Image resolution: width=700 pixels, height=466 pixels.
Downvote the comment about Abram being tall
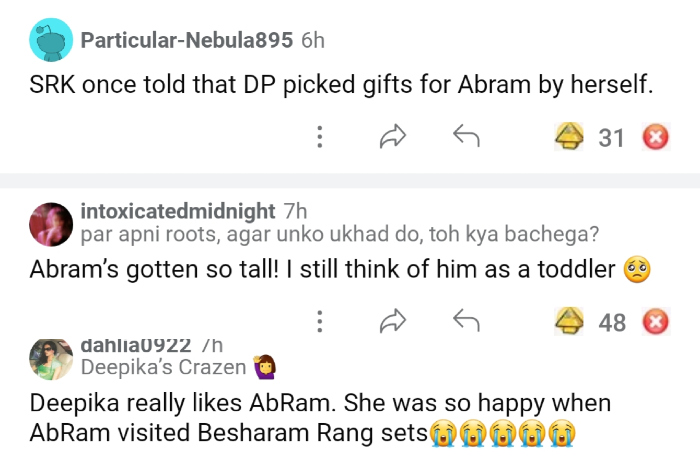click(655, 321)
